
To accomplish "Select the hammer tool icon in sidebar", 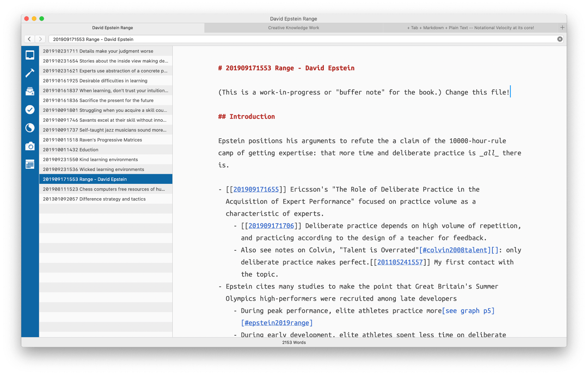I will pos(30,73).
